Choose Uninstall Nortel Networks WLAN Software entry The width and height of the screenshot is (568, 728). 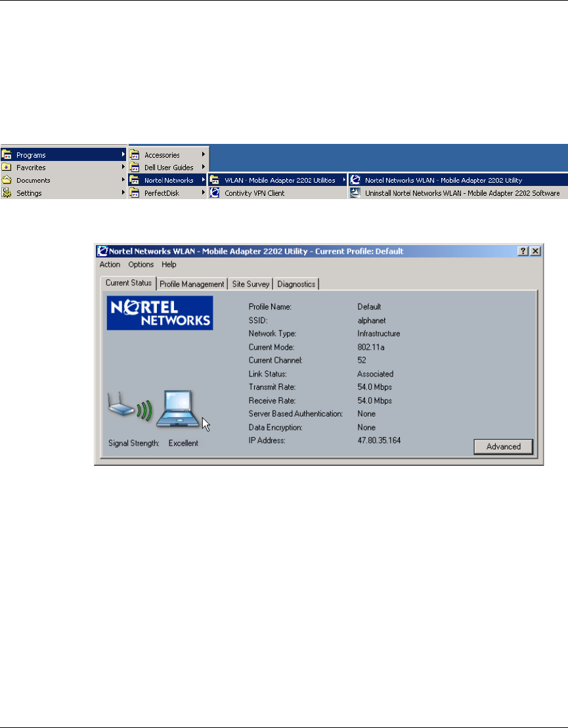(x=458, y=193)
